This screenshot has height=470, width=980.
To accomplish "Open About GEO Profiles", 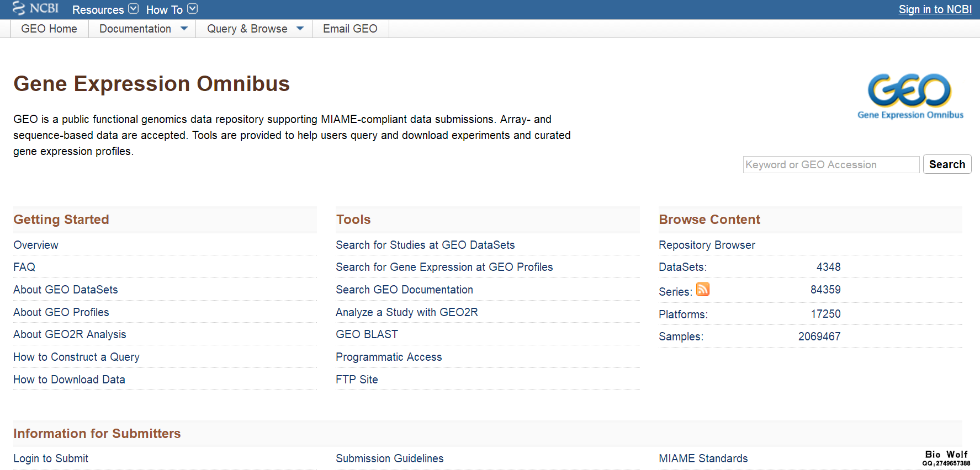I will tap(61, 312).
